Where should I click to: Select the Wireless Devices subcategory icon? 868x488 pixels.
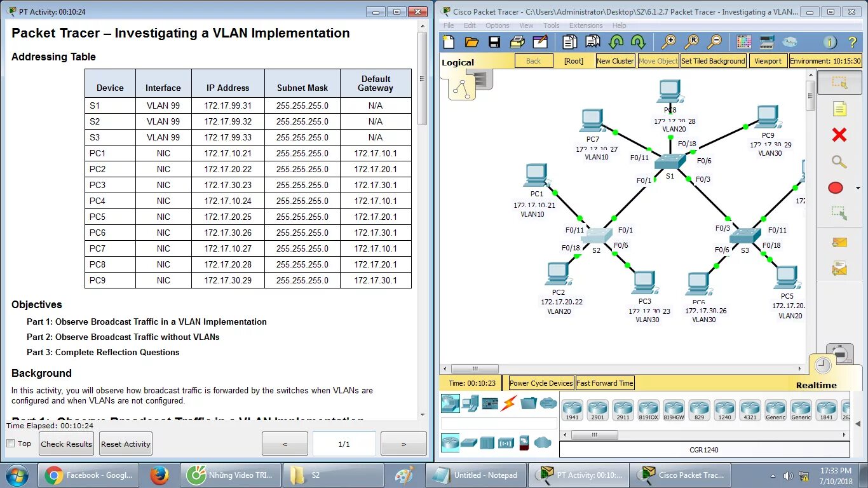(506, 442)
